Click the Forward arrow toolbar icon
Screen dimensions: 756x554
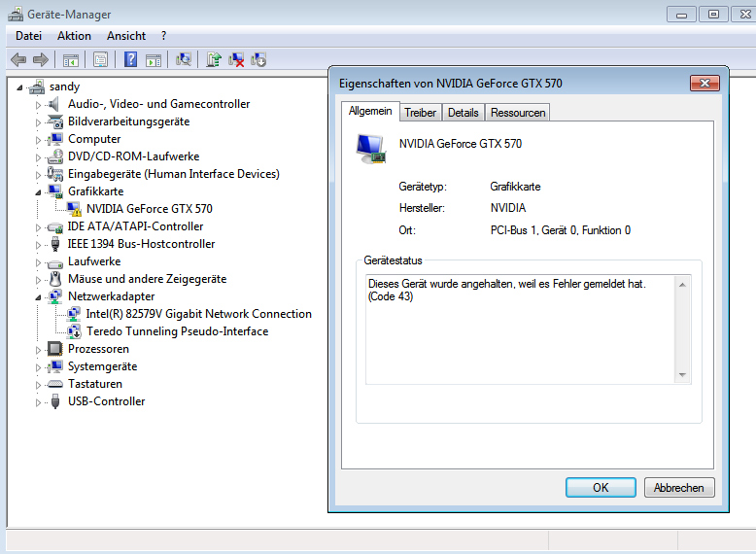pos(41,60)
